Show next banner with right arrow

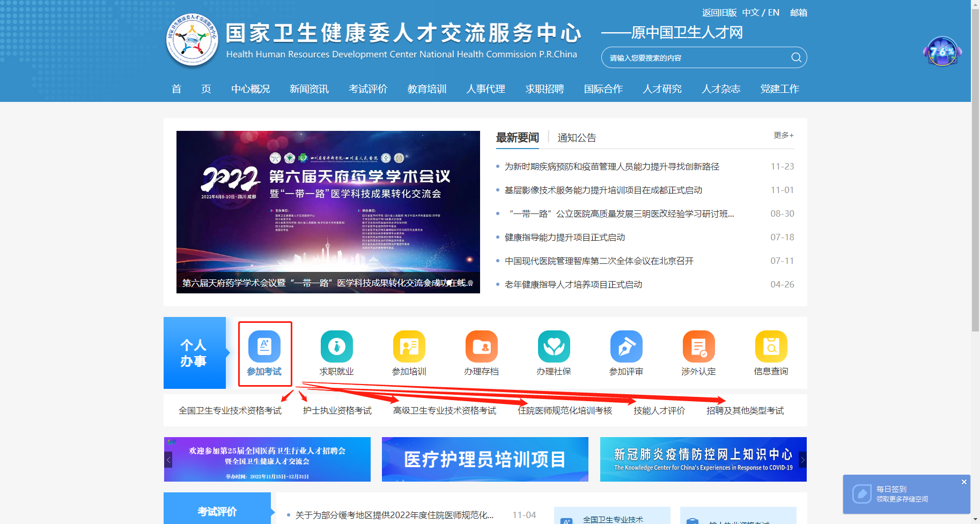(x=802, y=460)
